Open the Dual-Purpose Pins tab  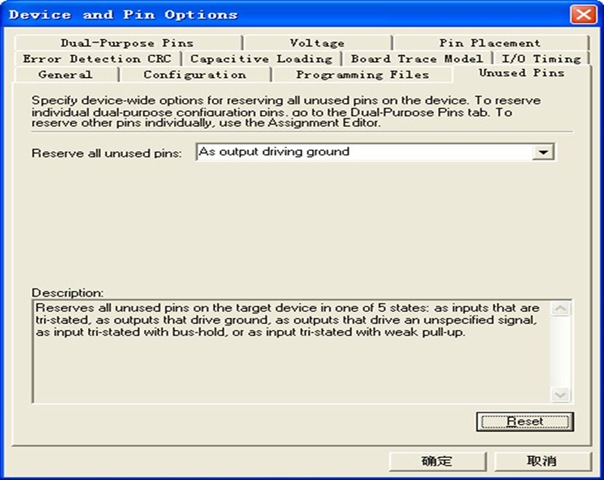(126, 43)
